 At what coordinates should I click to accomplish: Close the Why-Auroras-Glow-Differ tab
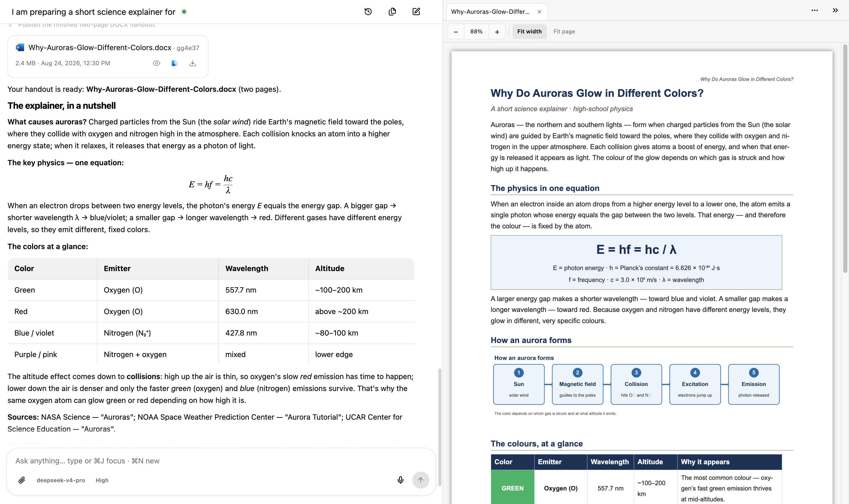(539, 12)
